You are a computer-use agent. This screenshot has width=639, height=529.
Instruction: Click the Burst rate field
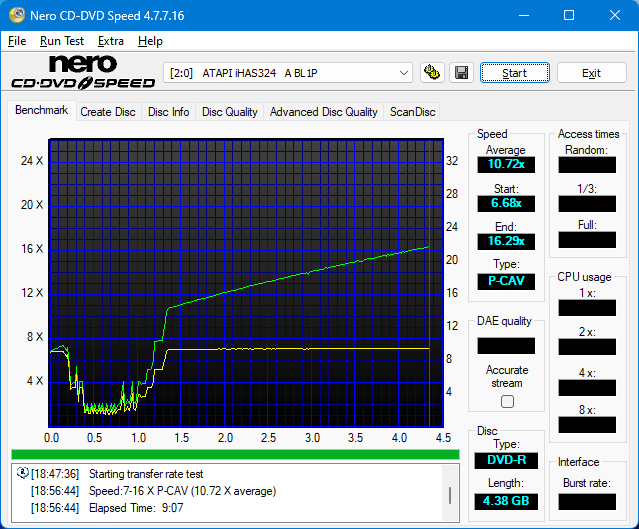(587, 502)
